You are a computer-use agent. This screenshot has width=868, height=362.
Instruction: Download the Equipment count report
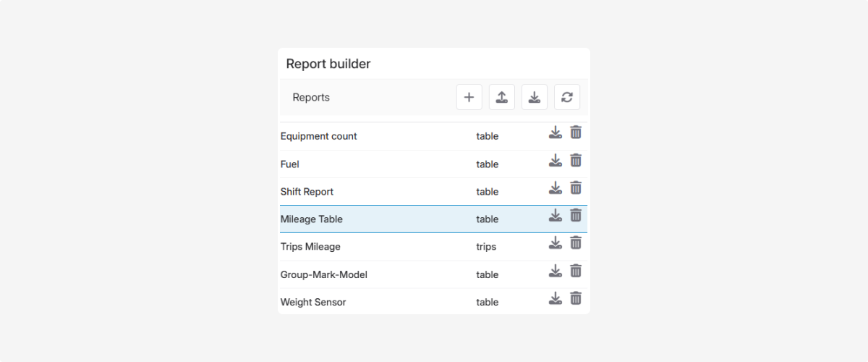click(x=555, y=132)
